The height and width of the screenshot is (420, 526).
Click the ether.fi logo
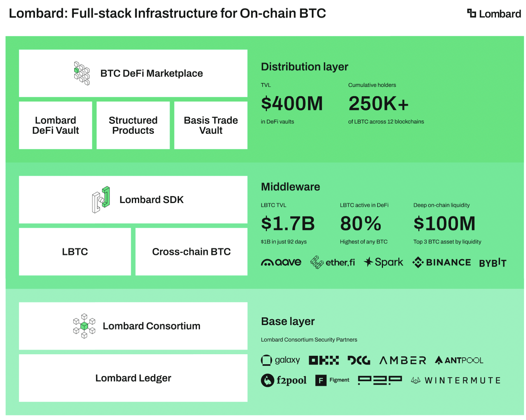coord(333,262)
